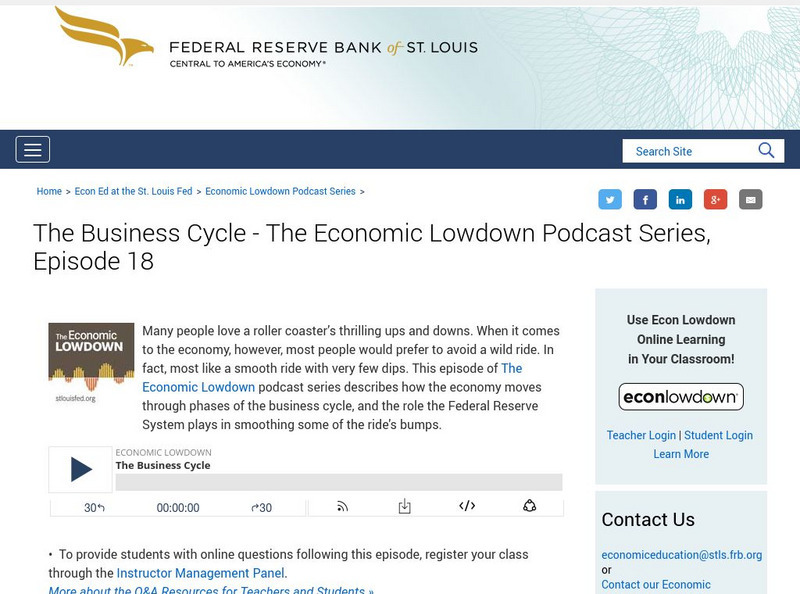Share the page on LinkedIn
The height and width of the screenshot is (594, 800).
(680, 198)
